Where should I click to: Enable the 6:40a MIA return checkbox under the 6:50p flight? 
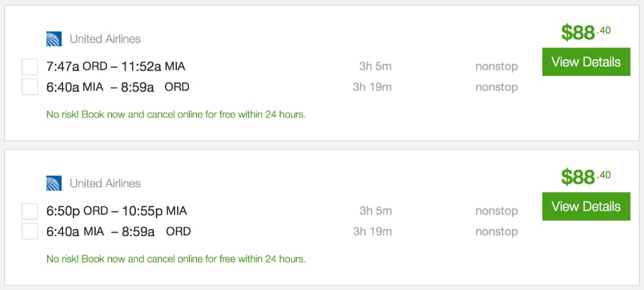pyautogui.click(x=30, y=231)
